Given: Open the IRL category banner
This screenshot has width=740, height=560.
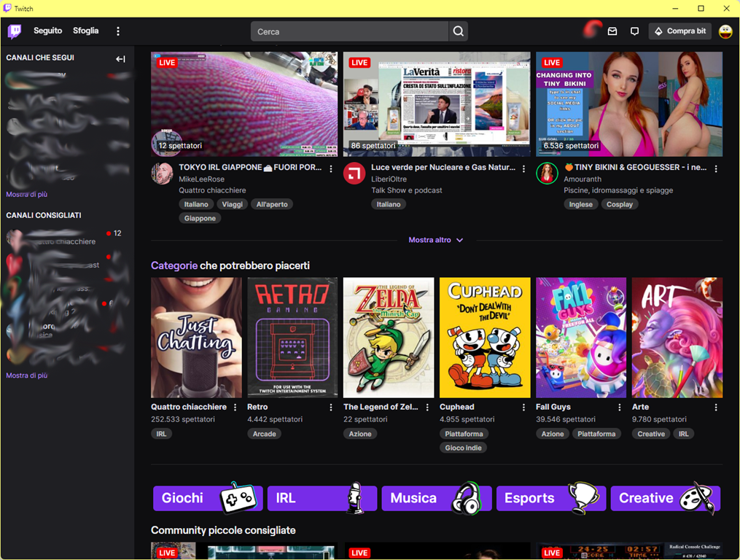Looking at the screenshot, I should (322, 498).
